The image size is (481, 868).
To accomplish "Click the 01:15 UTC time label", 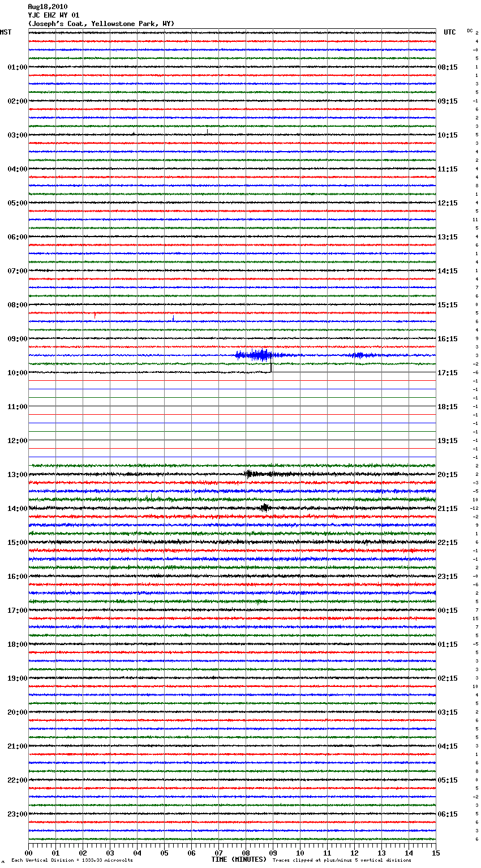I will pos(448,644).
